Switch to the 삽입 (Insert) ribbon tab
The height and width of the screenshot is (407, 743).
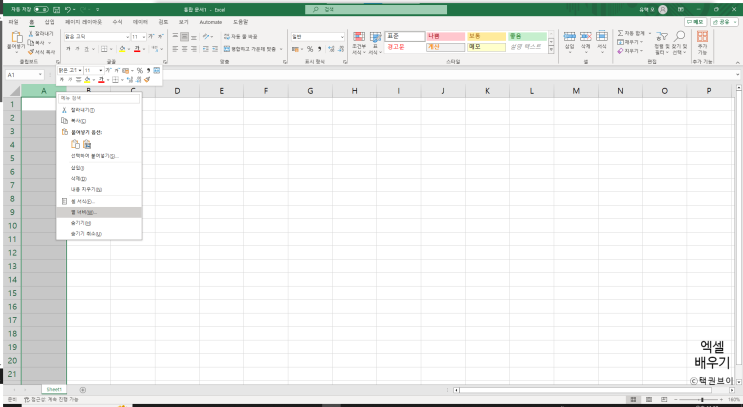click(x=49, y=22)
